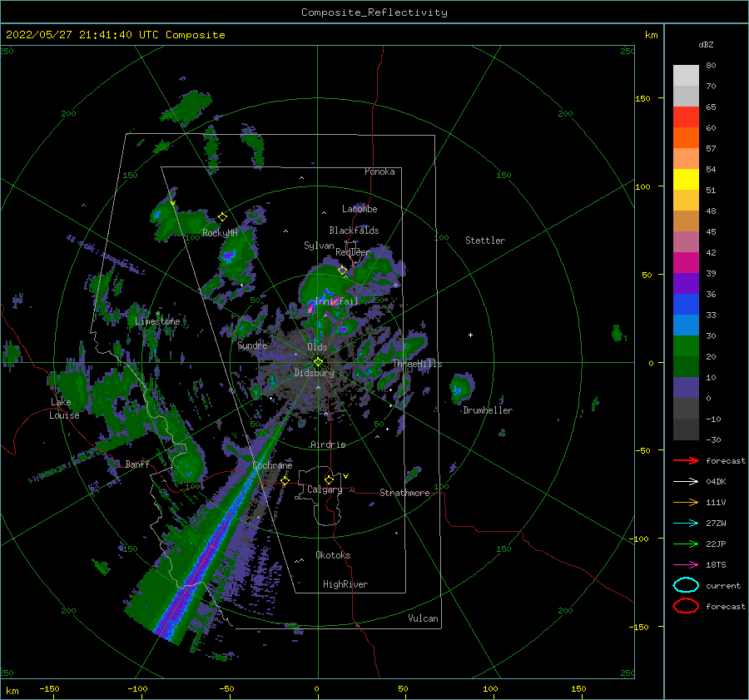Click the yellow diamond marker beside RockyMH
Screen dimensions: 749x700
pyautogui.click(x=222, y=217)
